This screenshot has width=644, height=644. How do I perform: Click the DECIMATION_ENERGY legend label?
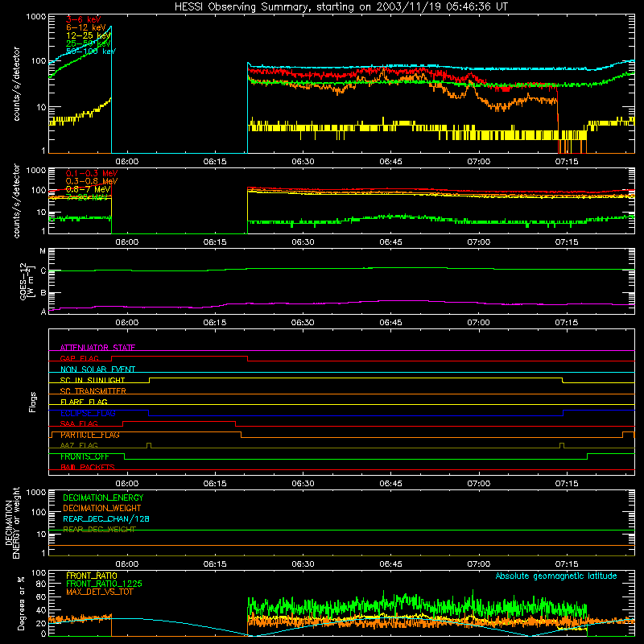tap(103, 497)
